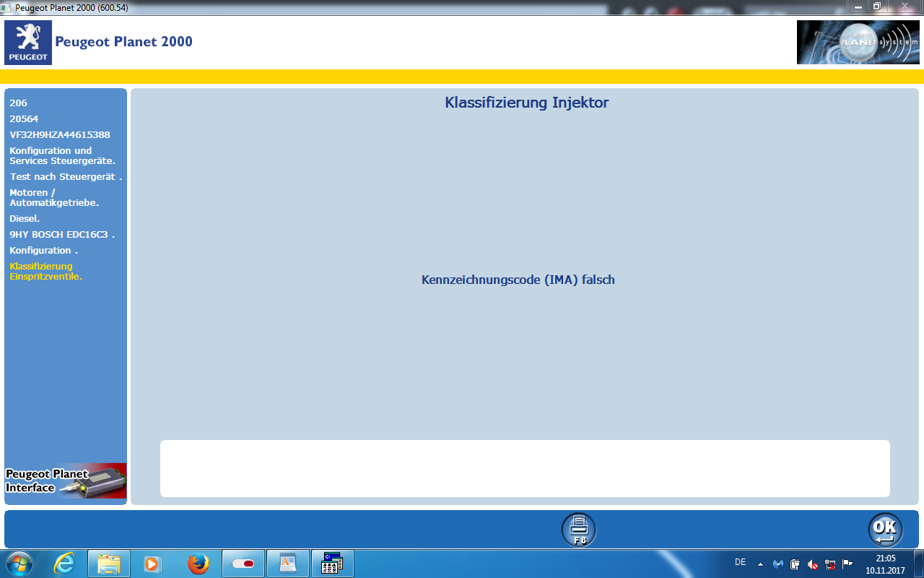The width and height of the screenshot is (924, 578).
Task: Open Firefox from the taskbar
Action: (199, 563)
